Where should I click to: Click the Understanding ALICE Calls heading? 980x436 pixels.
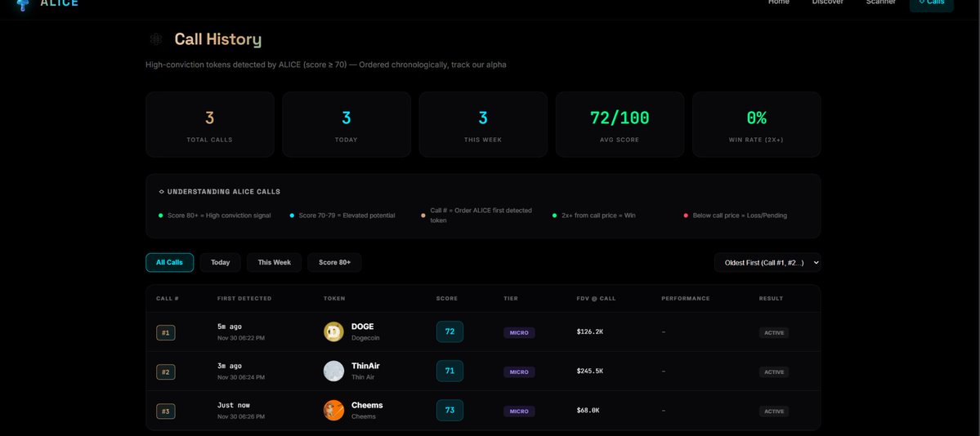coord(224,192)
